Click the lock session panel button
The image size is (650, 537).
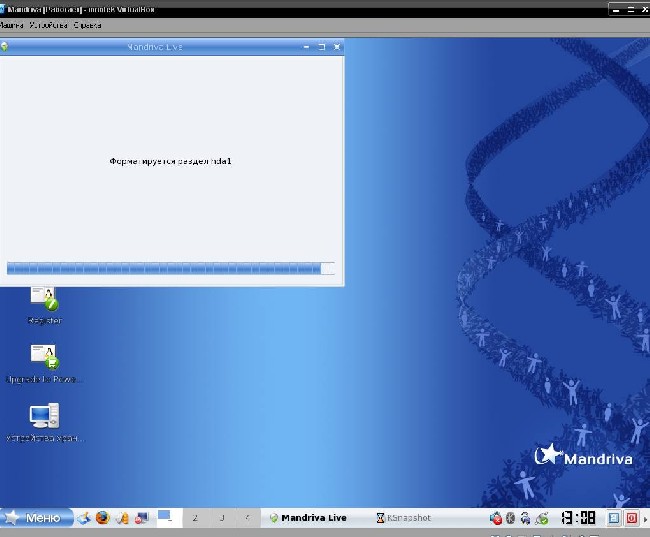614,518
